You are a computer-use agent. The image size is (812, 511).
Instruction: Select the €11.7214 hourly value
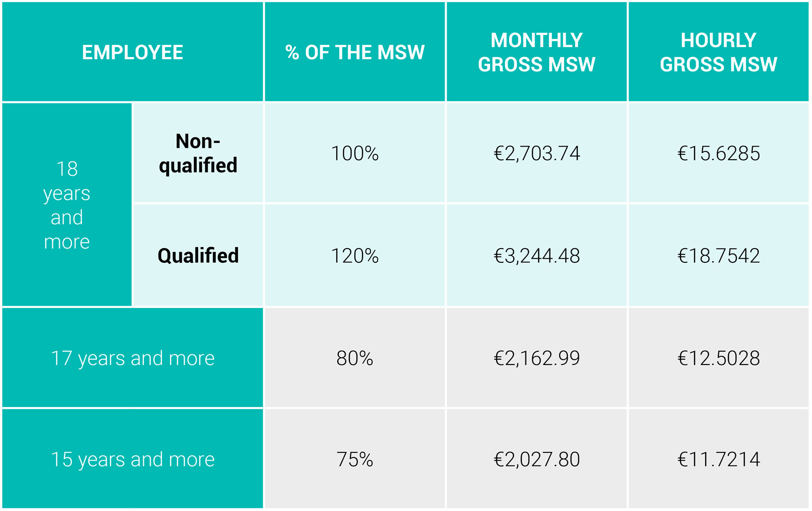click(718, 459)
